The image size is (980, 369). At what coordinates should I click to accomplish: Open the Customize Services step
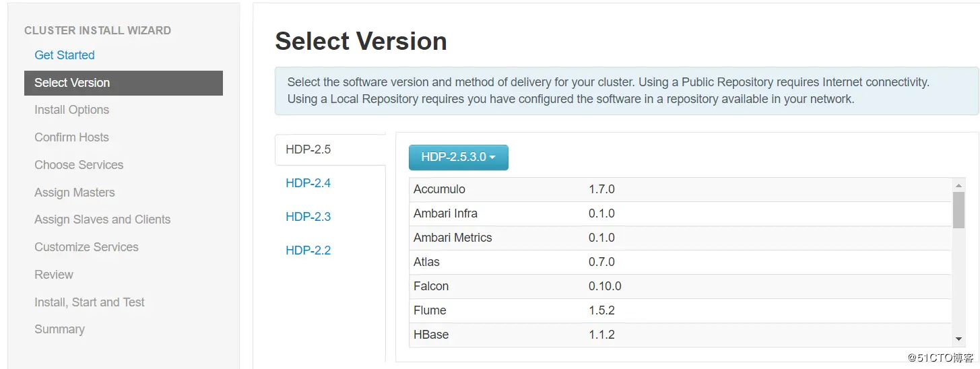pos(87,247)
